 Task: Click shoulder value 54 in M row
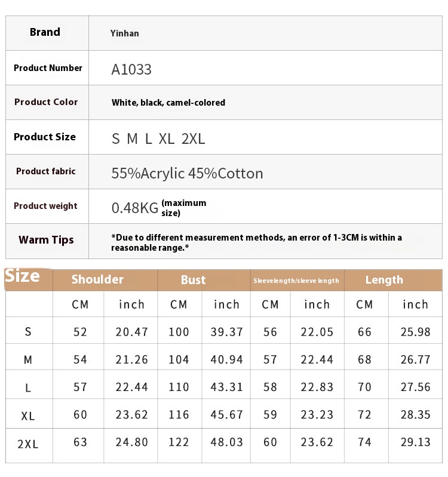click(80, 359)
